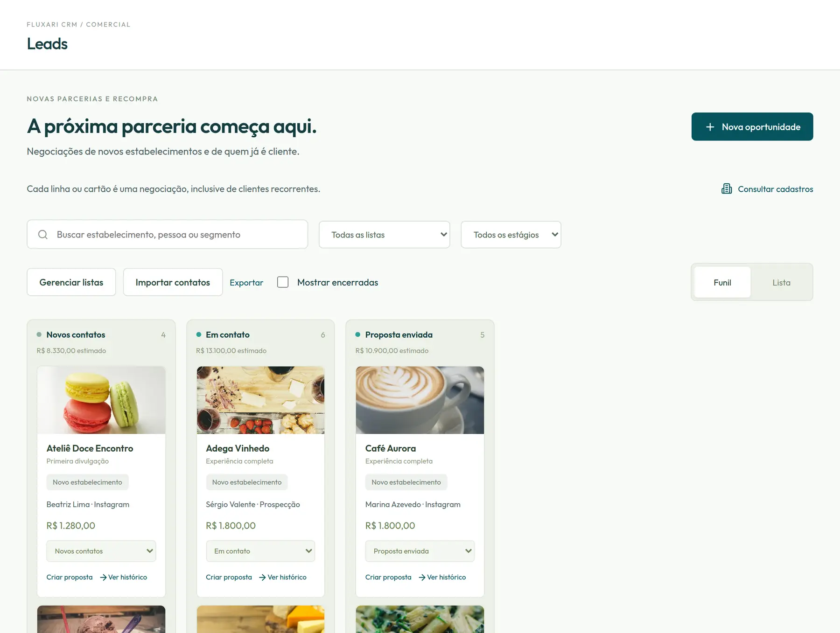This screenshot has width=840, height=633.
Task: Open Ver histórico for Ateliê Doce Encontro
Action: point(123,577)
